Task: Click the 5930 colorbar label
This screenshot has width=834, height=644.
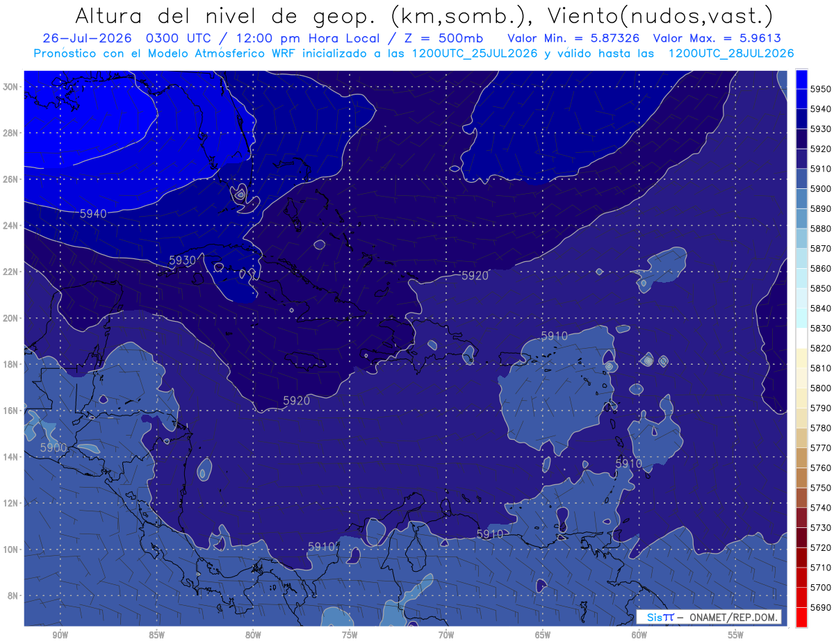Action: pos(821,129)
